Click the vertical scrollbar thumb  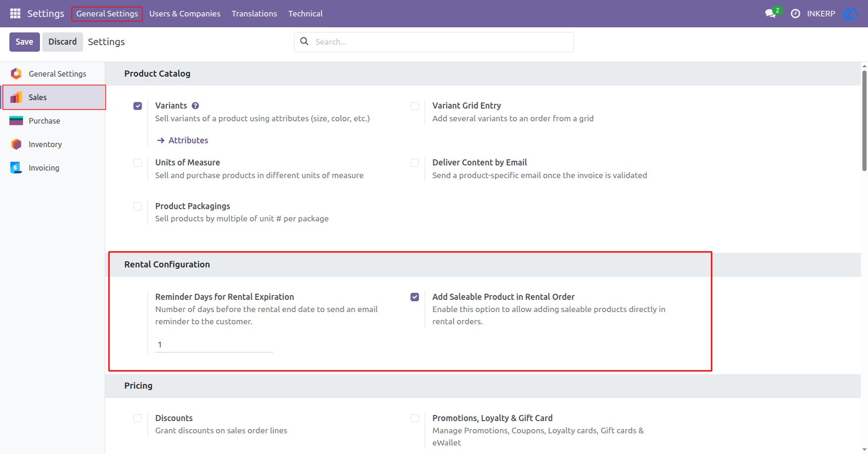click(864, 121)
